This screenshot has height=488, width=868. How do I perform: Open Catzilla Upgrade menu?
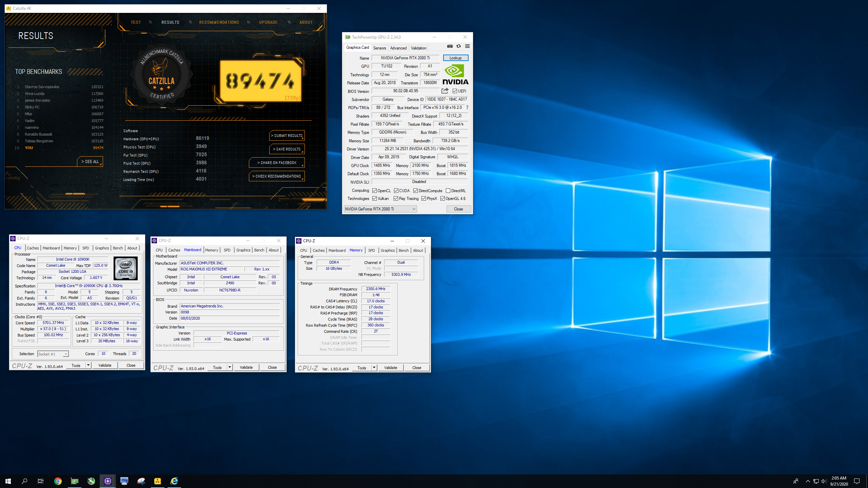click(268, 22)
